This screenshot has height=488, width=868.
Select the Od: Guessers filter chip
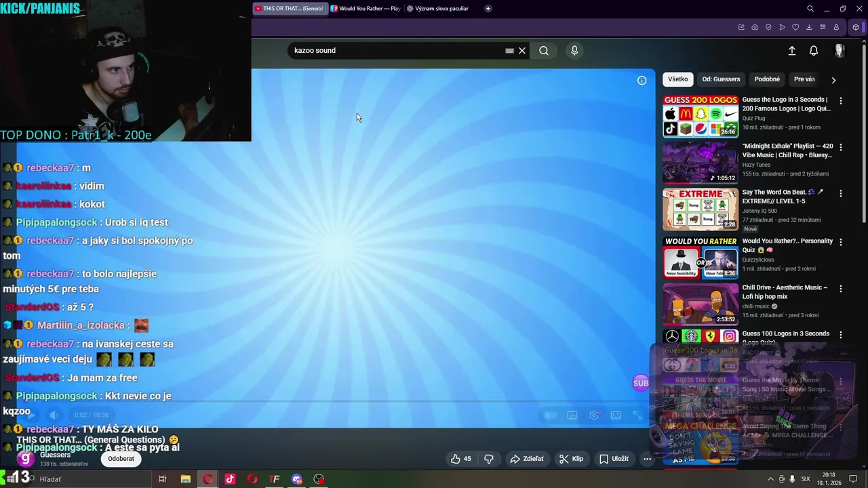(x=721, y=79)
